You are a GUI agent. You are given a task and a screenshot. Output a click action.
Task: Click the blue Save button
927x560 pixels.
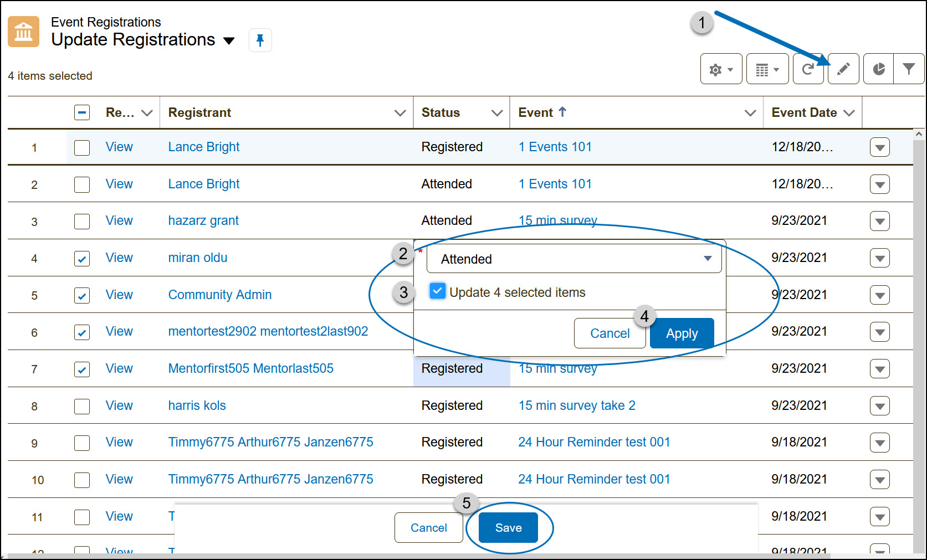pyautogui.click(x=508, y=527)
